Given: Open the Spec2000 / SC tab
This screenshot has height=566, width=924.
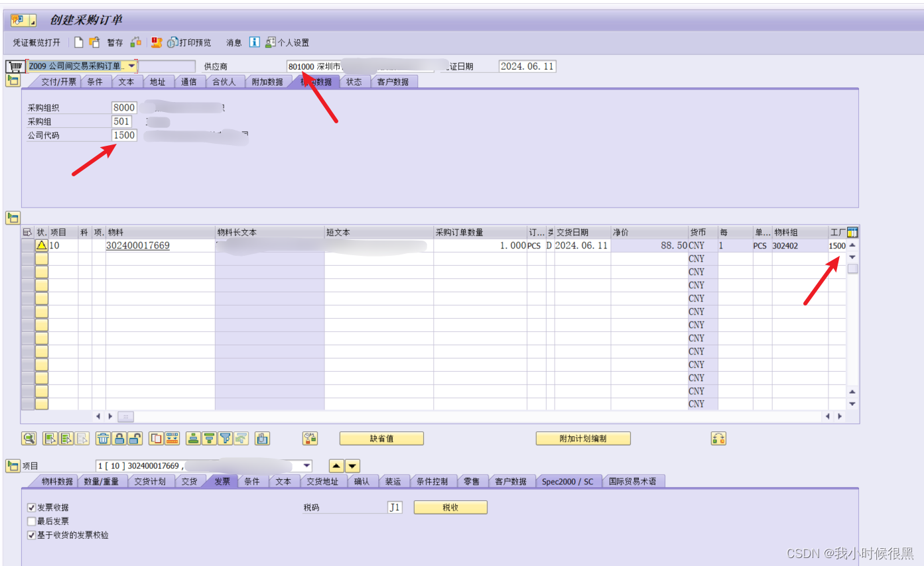Looking at the screenshot, I should click(x=568, y=481).
